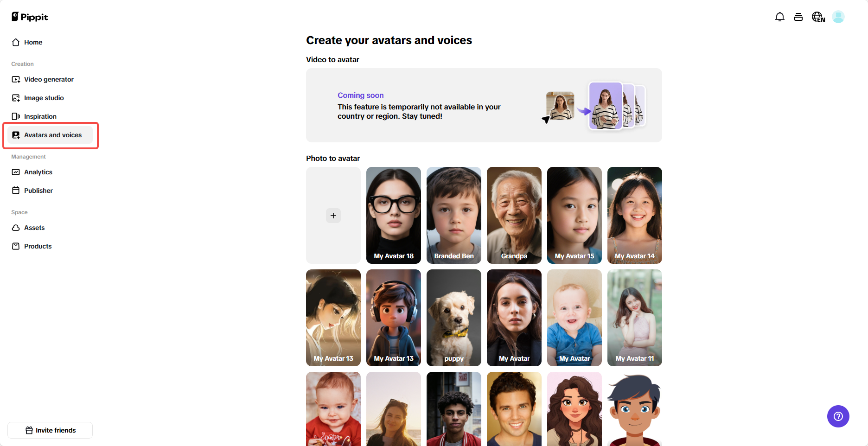Click the plus tile to add a new avatar

pos(333,215)
